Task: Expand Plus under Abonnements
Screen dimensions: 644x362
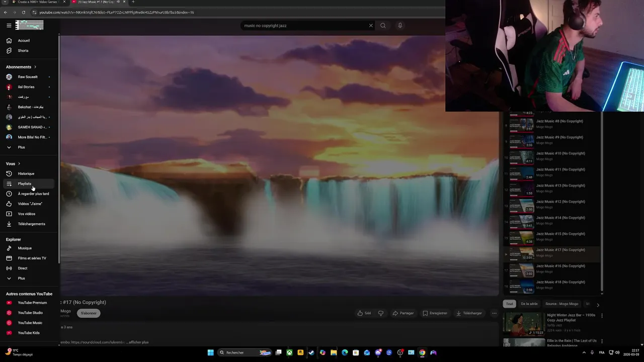Action: coord(29,147)
